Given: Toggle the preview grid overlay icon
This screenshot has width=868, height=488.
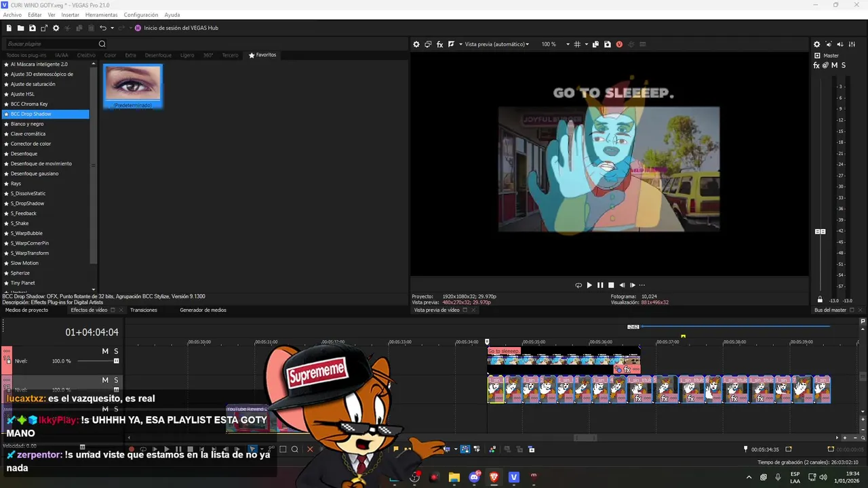Looking at the screenshot, I should click(577, 44).
